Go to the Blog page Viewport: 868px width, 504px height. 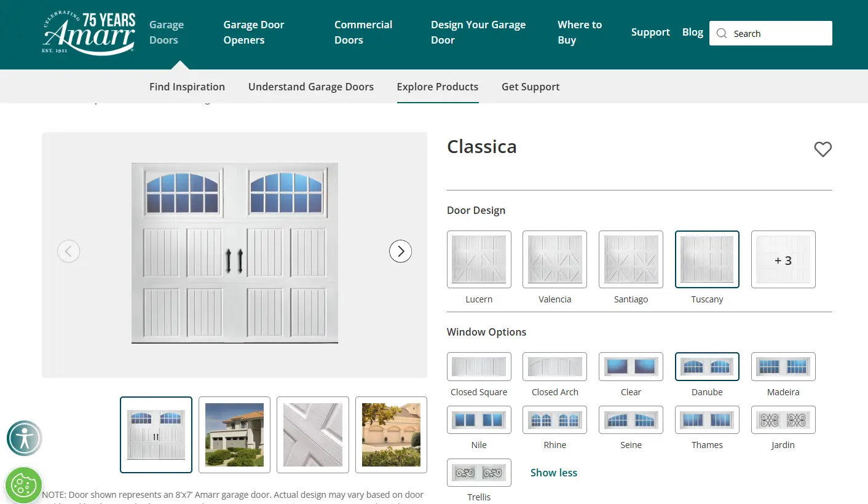click(x=693, y=32)
